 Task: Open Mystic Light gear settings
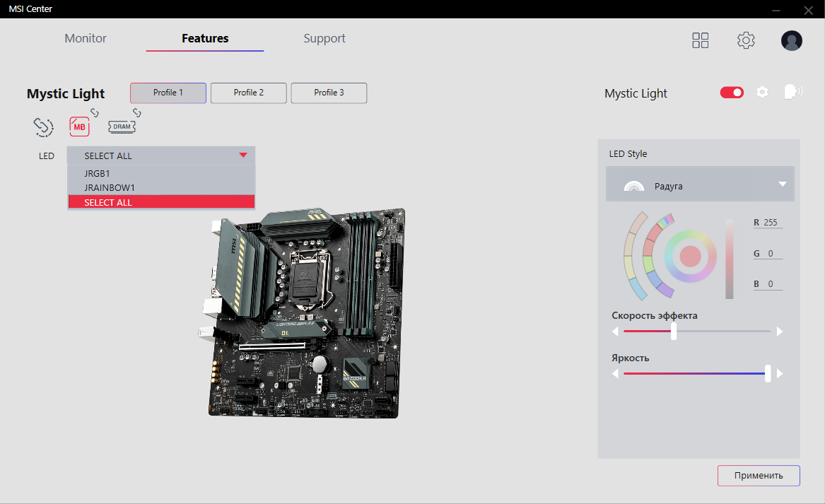[762, 93]
